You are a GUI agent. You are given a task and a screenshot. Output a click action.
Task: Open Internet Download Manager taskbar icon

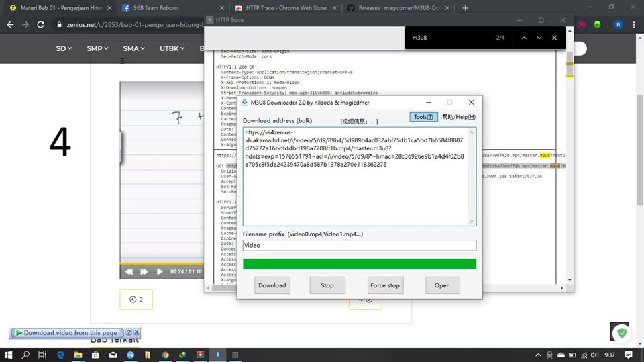click(x=182, y=355)
